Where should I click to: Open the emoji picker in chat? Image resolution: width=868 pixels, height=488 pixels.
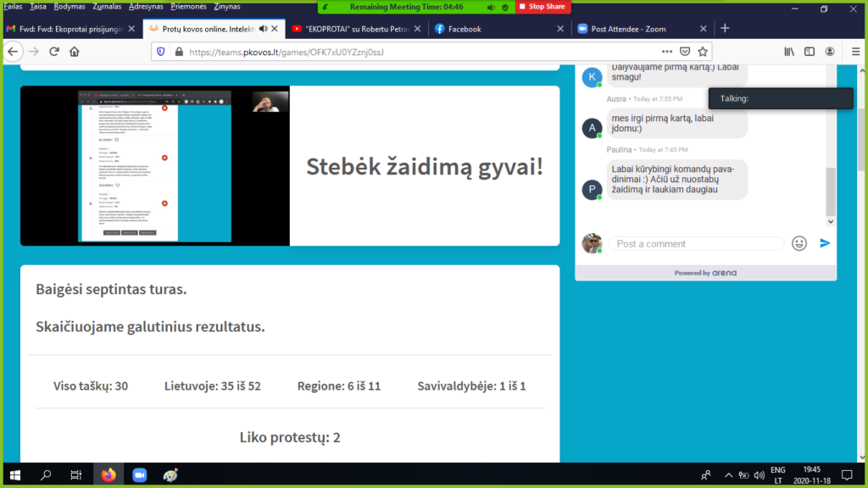(798, 243)
